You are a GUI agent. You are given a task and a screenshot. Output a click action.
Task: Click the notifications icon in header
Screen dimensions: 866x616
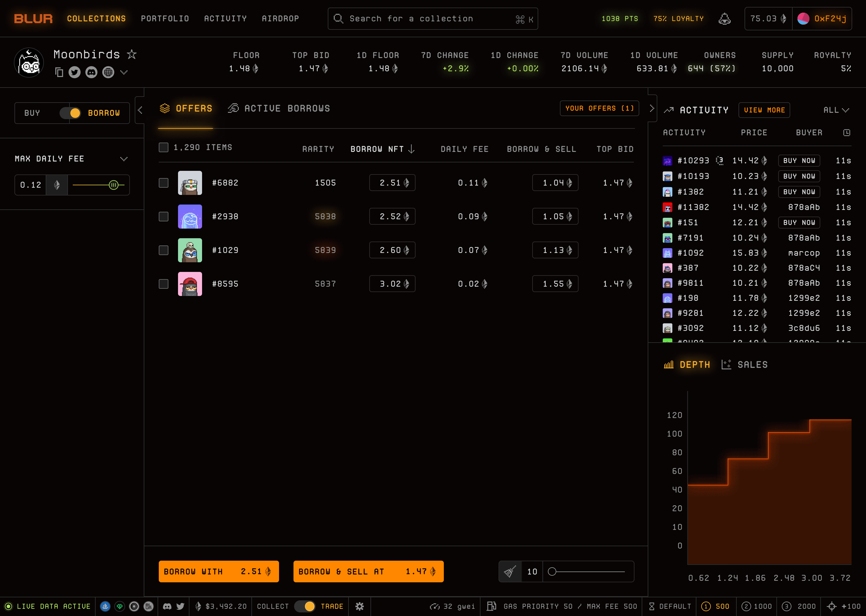[724, 19]
